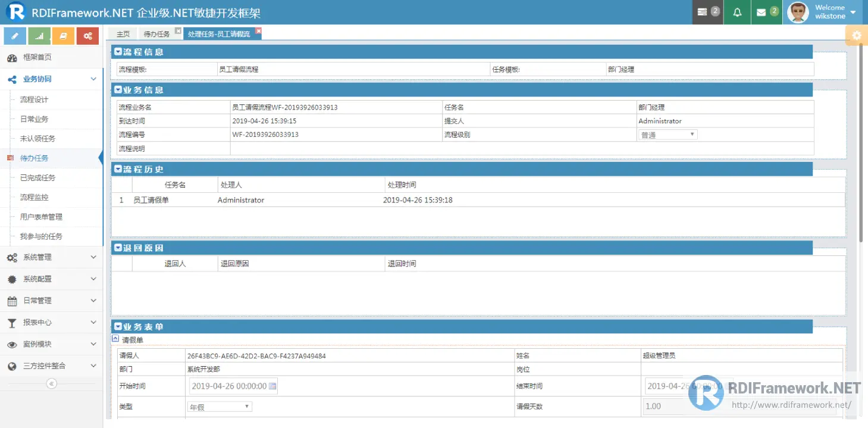Screen dimensions: 868x428
Task: Open the orange settings gear panel
Action: [857, 36]
